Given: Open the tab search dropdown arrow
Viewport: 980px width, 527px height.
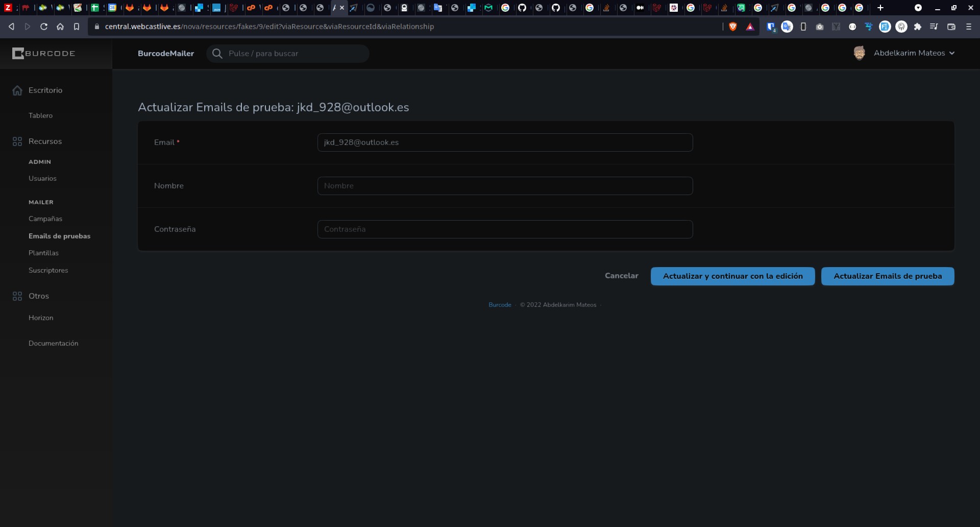Looking at the screenshot, I should pos(918,8).
